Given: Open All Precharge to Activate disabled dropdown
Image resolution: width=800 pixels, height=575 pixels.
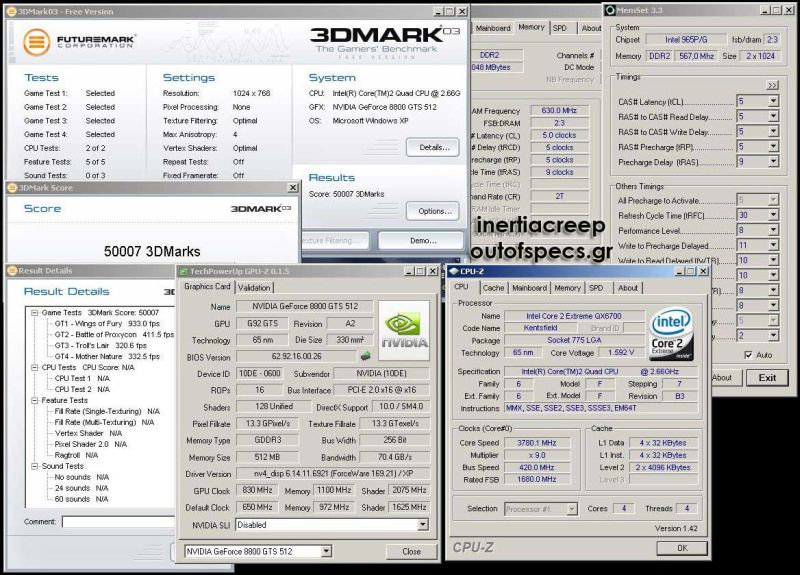Looking at the screenshot, I should (x=773, y=200).
